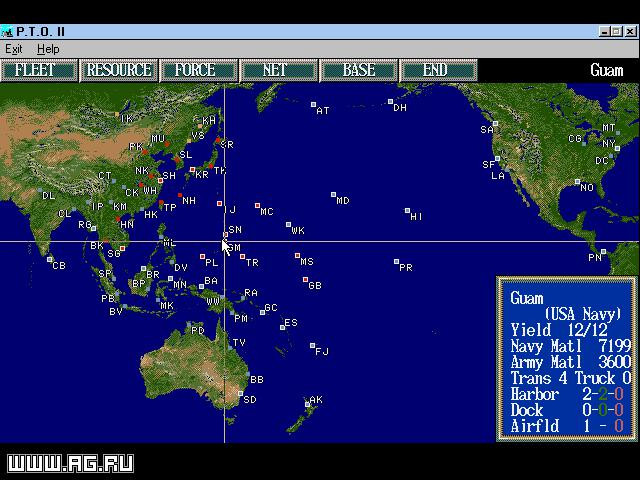Select the RG base marker

coord(93,229)
